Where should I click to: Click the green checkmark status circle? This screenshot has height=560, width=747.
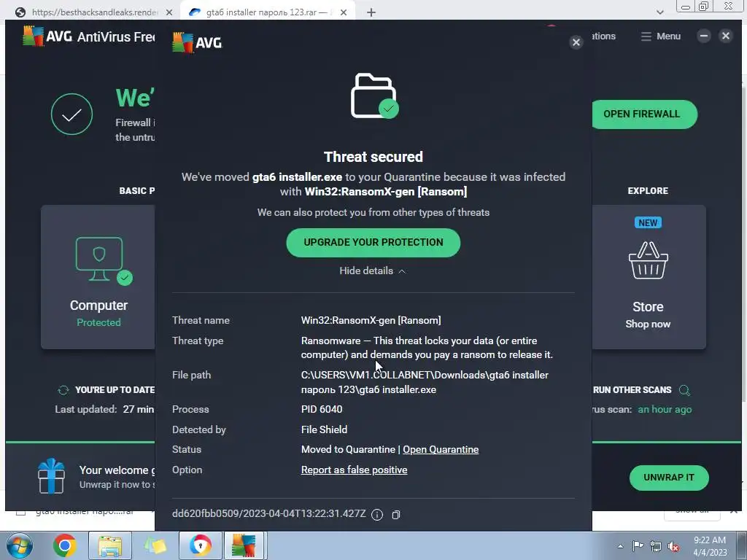(x=72, y=114)
